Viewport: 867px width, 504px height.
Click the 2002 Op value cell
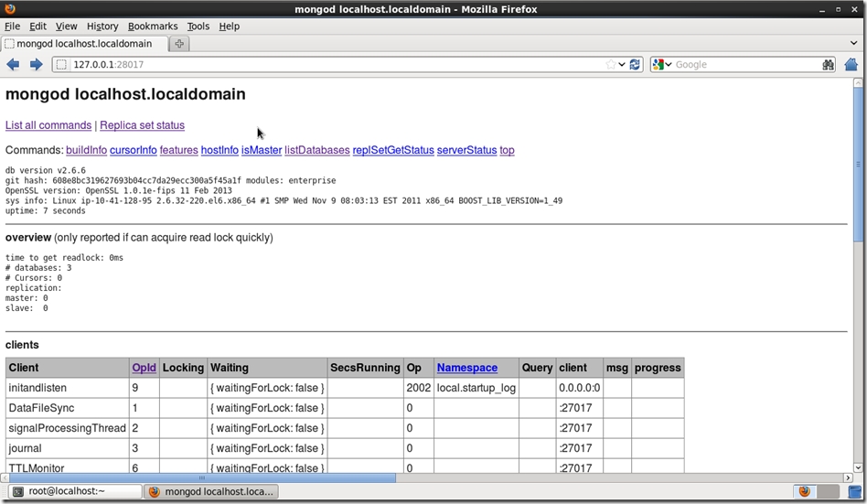click(419, 388)
